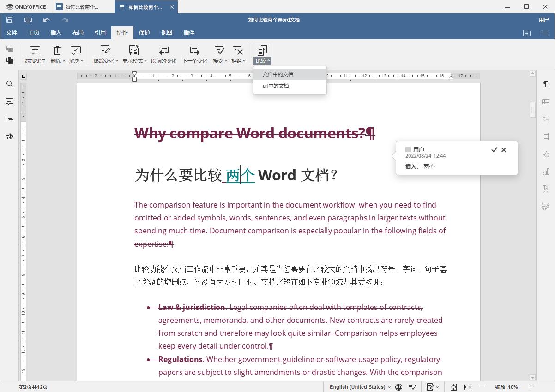Accept the insertion via the balloon checkmark

click(494, 149)
